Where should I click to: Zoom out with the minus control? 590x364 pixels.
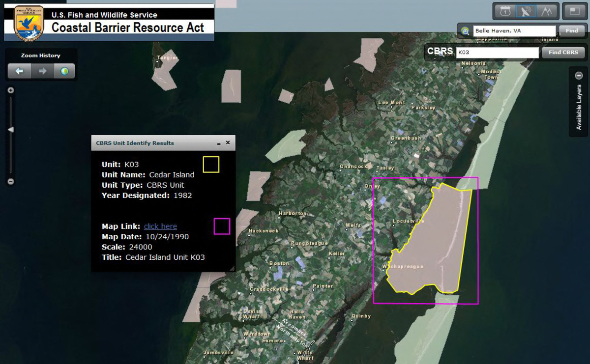coord(10,181)
